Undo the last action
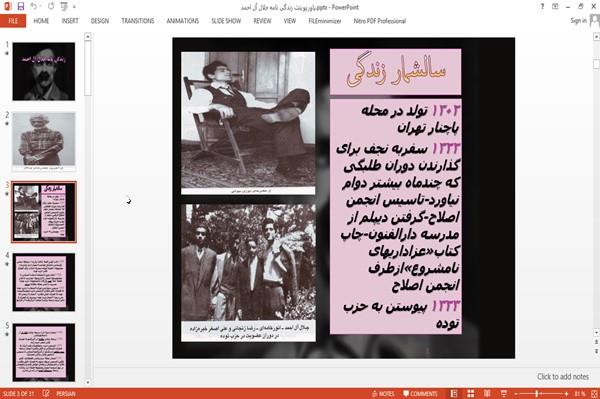The image size is (600, 399). pyautogui.click(x=33, y=6)
